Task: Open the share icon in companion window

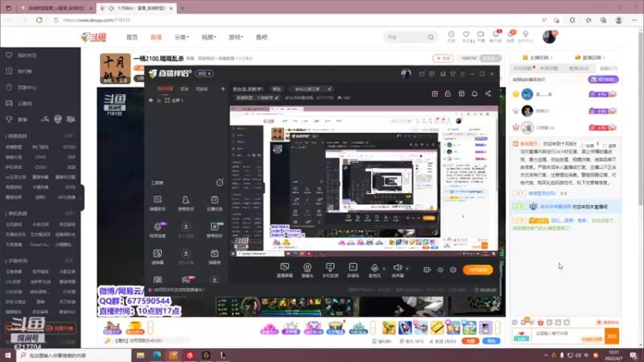Action: click(488, 93)
